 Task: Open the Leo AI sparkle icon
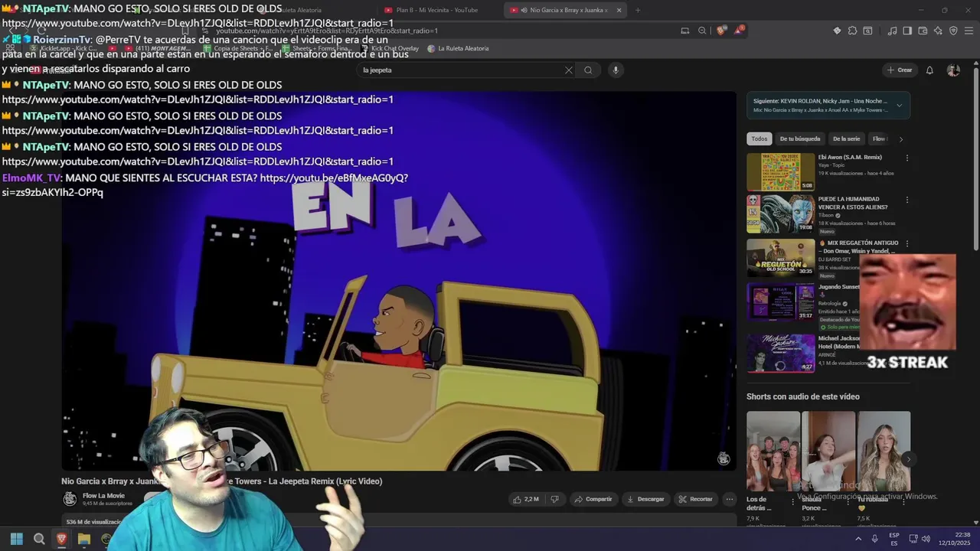[x=938, y=31]
